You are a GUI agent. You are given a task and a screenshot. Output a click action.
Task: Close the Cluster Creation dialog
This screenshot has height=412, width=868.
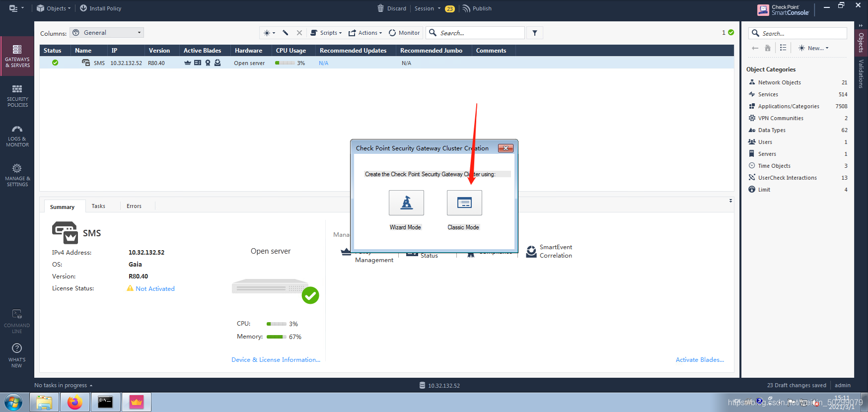tap(506, 148)
